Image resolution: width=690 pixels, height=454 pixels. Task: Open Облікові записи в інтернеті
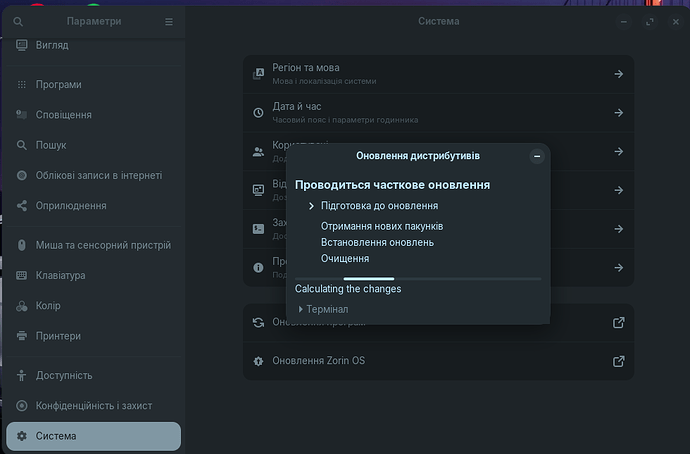pyautogui.click(x=98, y=176)
